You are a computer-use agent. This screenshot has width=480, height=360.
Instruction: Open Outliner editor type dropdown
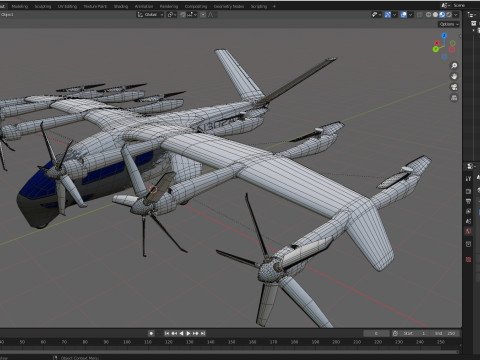point(472,15)
